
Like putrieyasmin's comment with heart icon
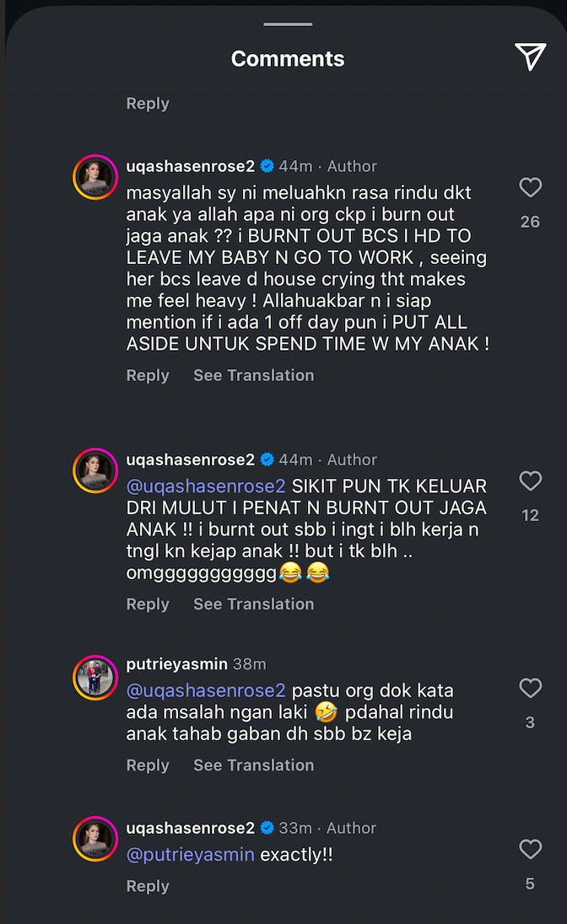coord(530,688)
